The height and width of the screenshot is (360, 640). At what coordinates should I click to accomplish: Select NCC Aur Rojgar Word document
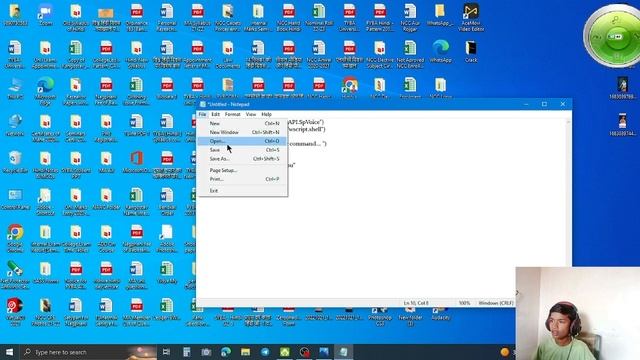pos(410,18)
